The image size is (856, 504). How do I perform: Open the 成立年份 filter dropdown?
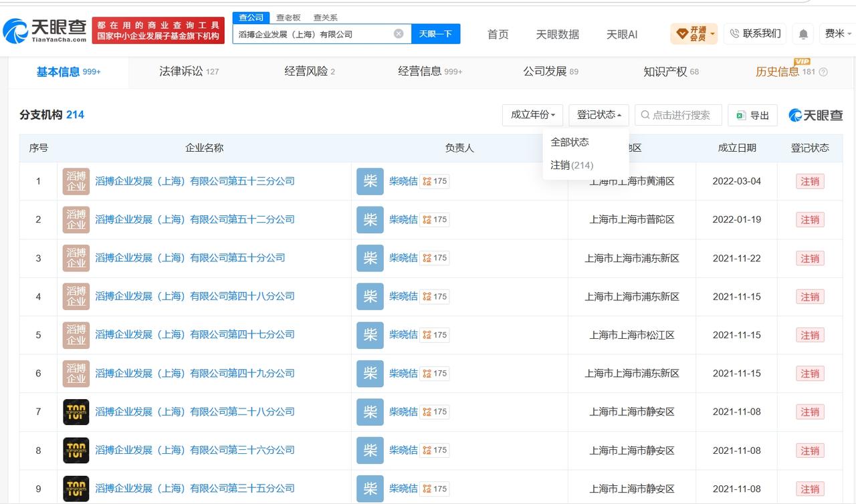click(x=532, y=115)
